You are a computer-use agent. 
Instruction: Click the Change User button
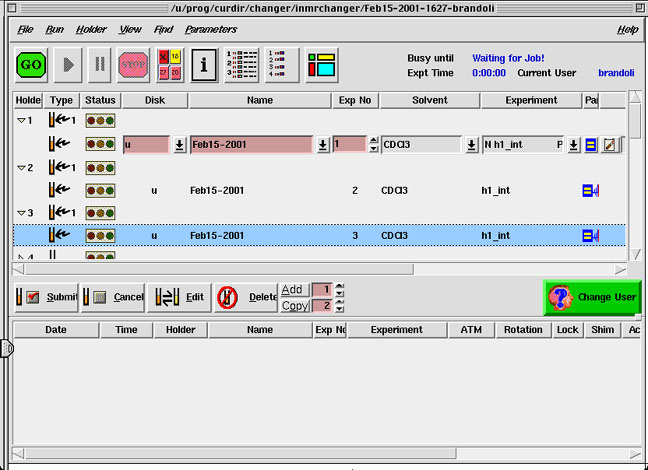click(592, 297)
